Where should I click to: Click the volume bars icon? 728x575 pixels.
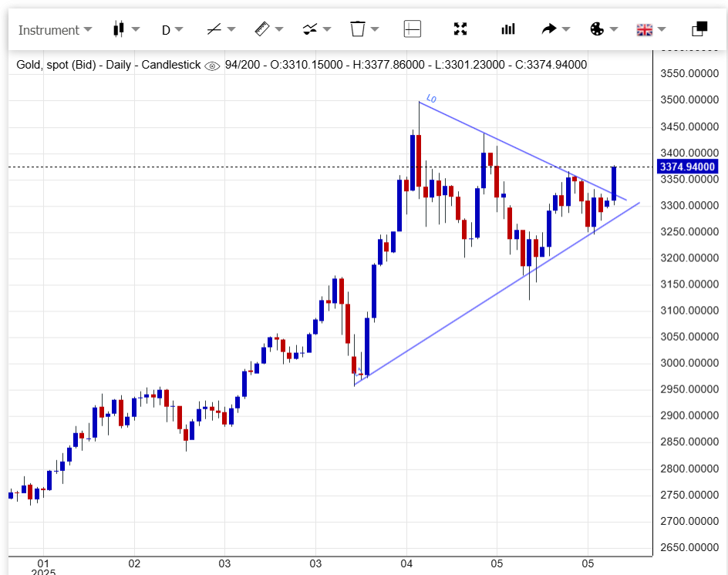click(x=508, y=29)
